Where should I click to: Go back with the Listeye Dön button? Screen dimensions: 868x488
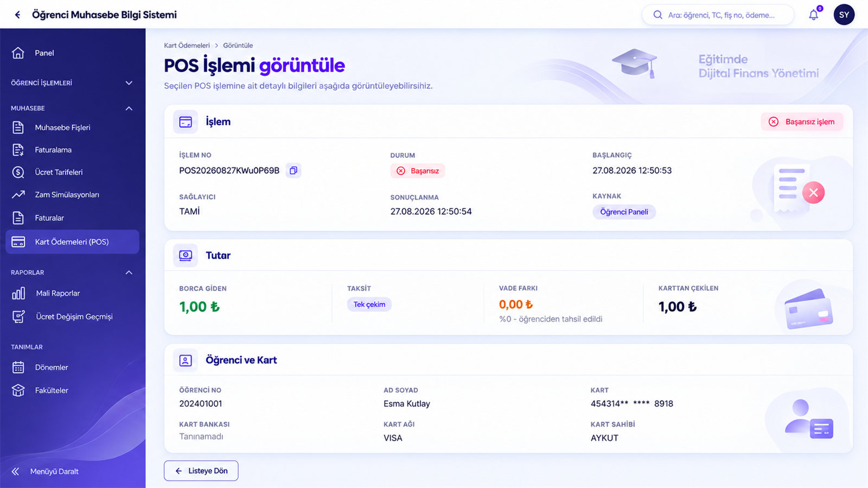[201, 471]
